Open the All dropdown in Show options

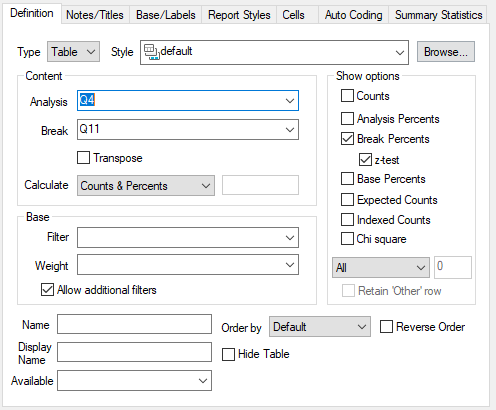[x=381, y=267]
